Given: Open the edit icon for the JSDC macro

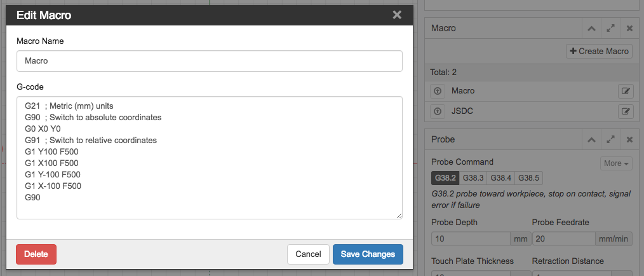Looking at the screenshot, I should click(x=626, y=111).
